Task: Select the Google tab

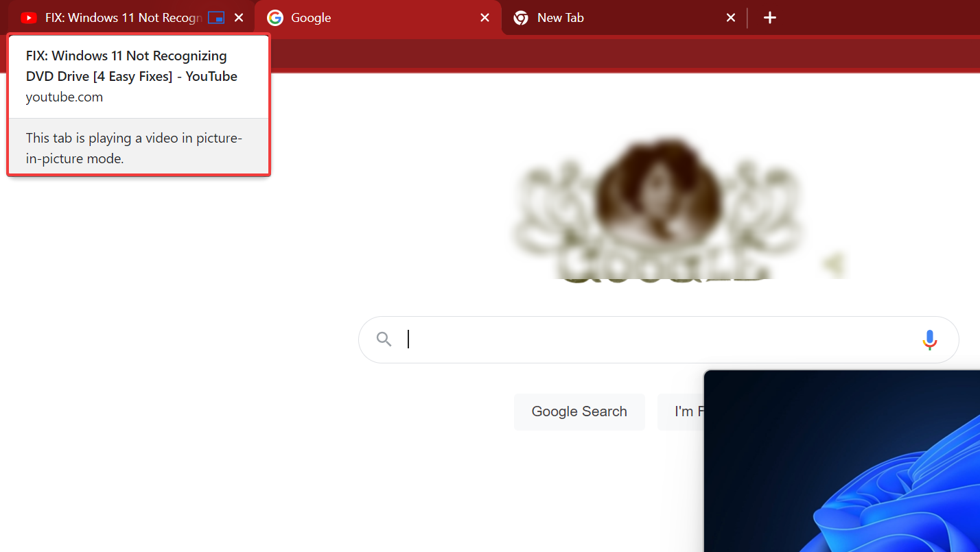Action: pos(378,18)
